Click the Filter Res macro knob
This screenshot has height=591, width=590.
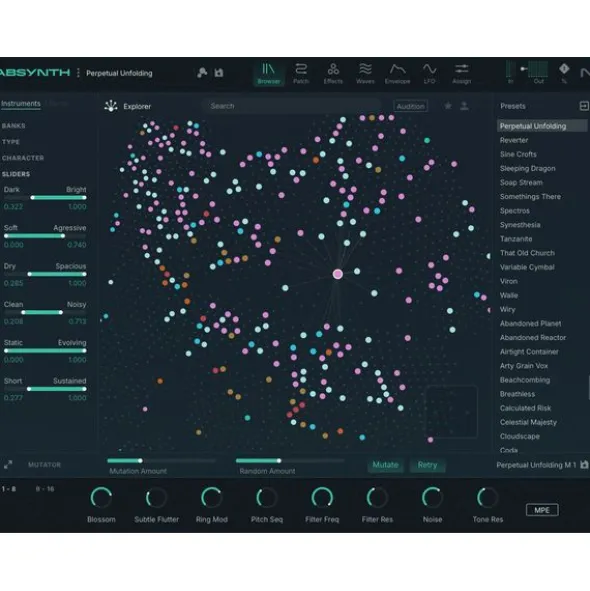377,498
